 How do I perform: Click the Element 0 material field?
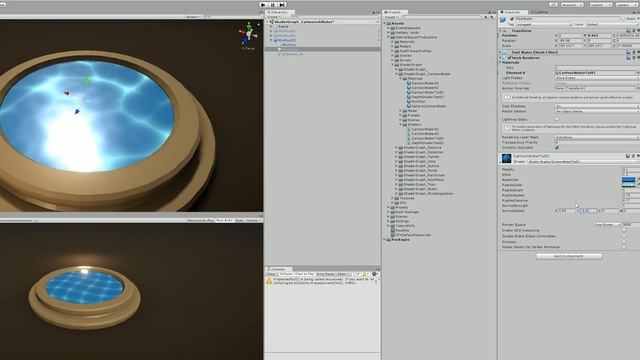(x=596, y=73)
